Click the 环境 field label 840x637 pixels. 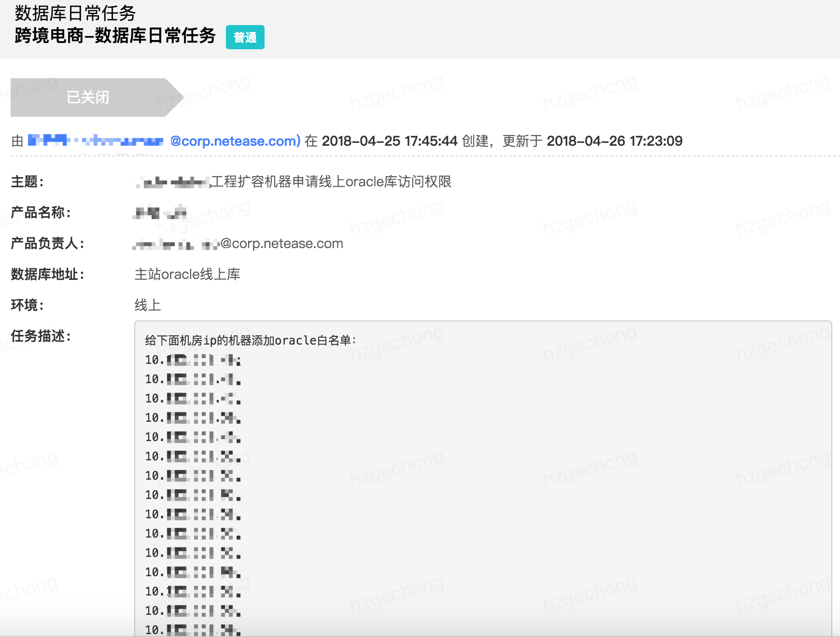[x=28, y=305]
